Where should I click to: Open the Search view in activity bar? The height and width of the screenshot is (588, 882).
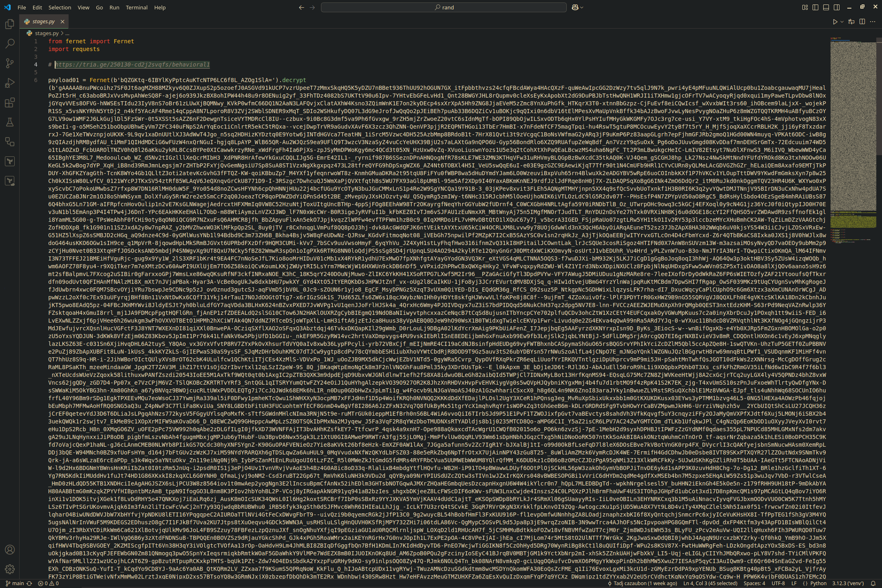[x=10, y=44]
